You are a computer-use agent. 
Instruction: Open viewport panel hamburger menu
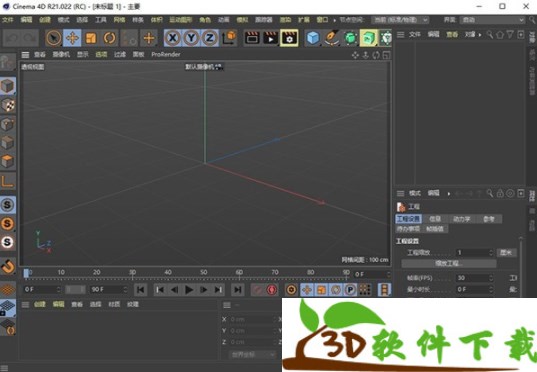25,54
